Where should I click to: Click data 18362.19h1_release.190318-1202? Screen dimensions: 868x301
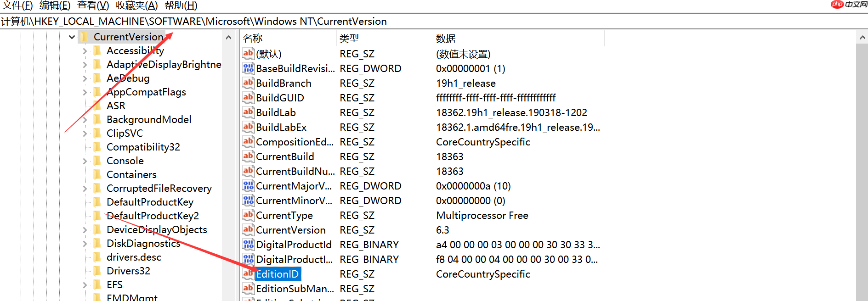(511, 112)
